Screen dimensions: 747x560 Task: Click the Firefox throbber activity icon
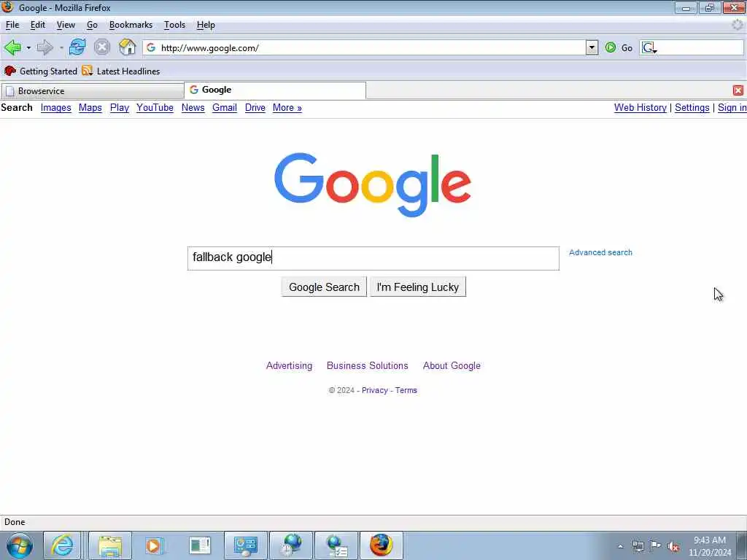tap(738, 25)
